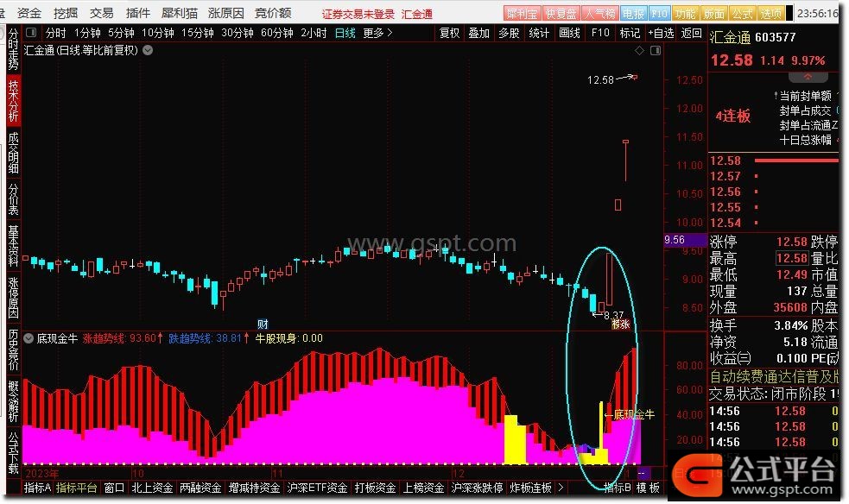Switch to the 60分钟 timeframe
Viewport: 849px width, 504px height.
coord(276,33)
